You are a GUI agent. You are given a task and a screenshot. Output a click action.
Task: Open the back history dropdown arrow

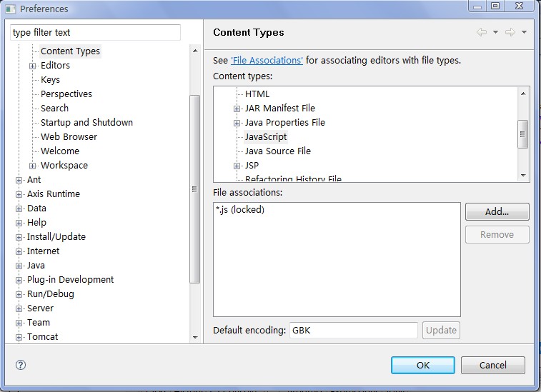click(x=495, y=32)
